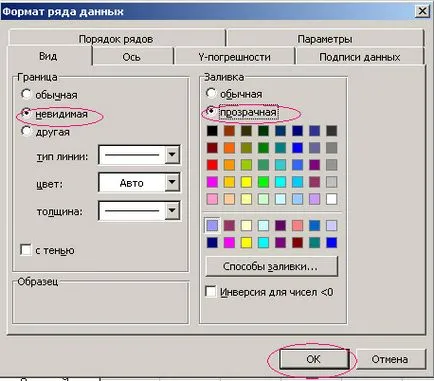Pick the coral swatch in lower palette
This screenshot has height=381, width=434.
297,226
